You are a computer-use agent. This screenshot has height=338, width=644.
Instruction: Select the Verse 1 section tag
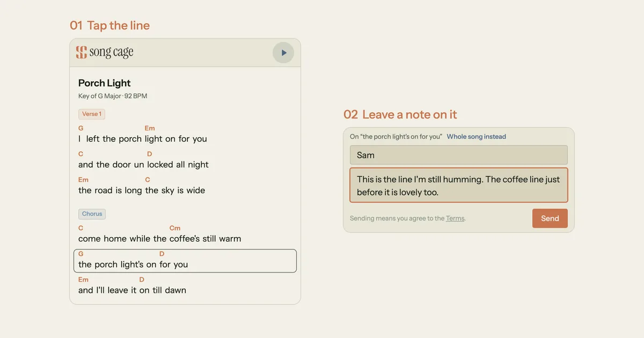(x=92, y=114)
